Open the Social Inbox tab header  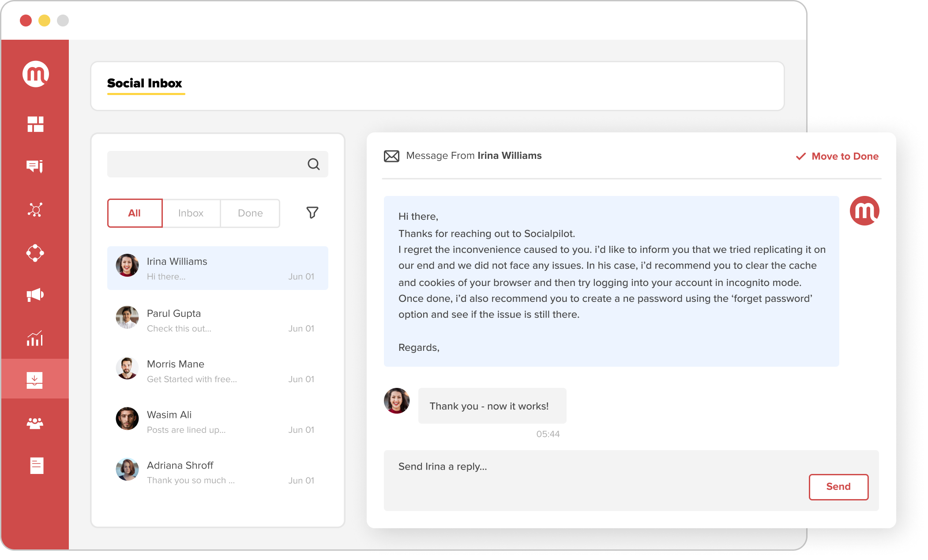pyautogui.click(x=145, y=83)
